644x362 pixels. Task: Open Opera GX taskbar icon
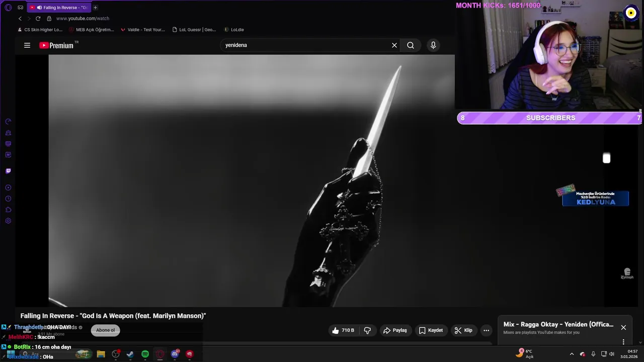click(160, 354)
